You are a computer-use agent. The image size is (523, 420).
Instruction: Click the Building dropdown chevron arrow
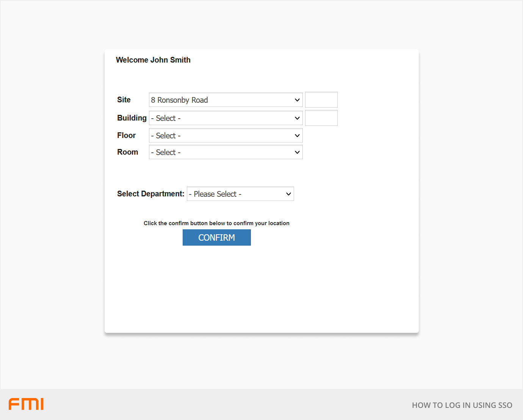(297, 118)
